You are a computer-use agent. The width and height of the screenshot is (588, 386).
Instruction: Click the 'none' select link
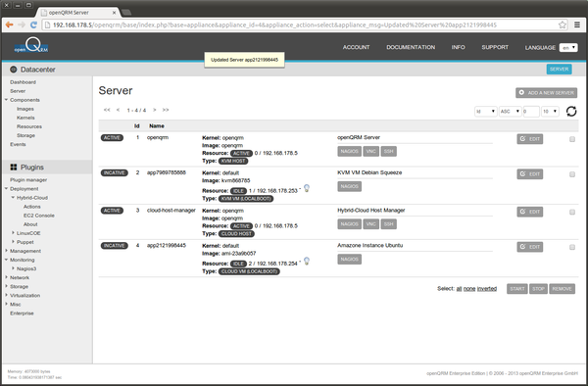(469, 289)
